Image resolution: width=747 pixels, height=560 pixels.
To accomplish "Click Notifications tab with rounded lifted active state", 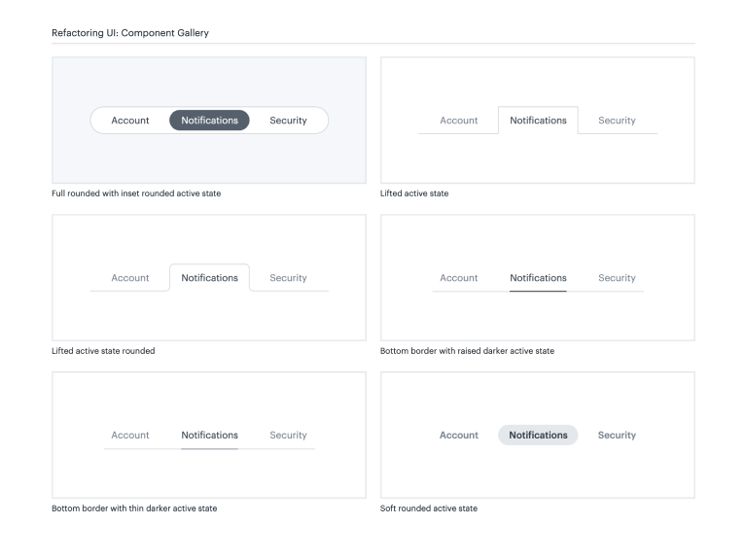I will tap(209, 278).
